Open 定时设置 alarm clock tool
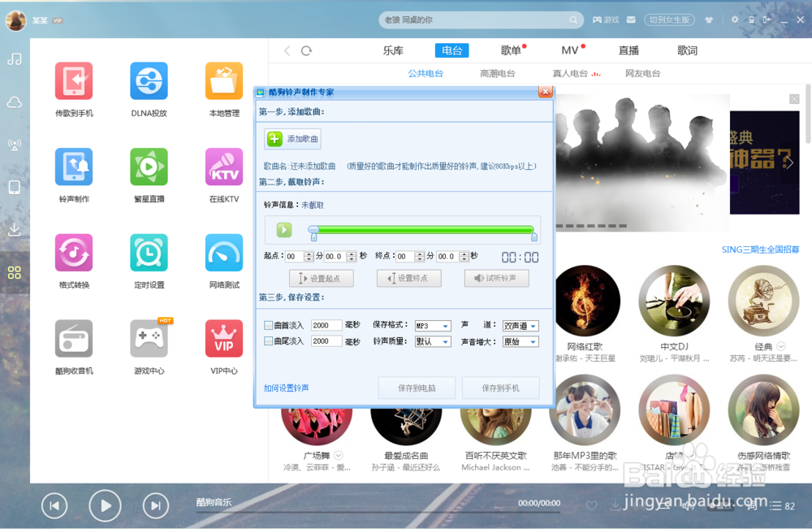 (149, 253)
